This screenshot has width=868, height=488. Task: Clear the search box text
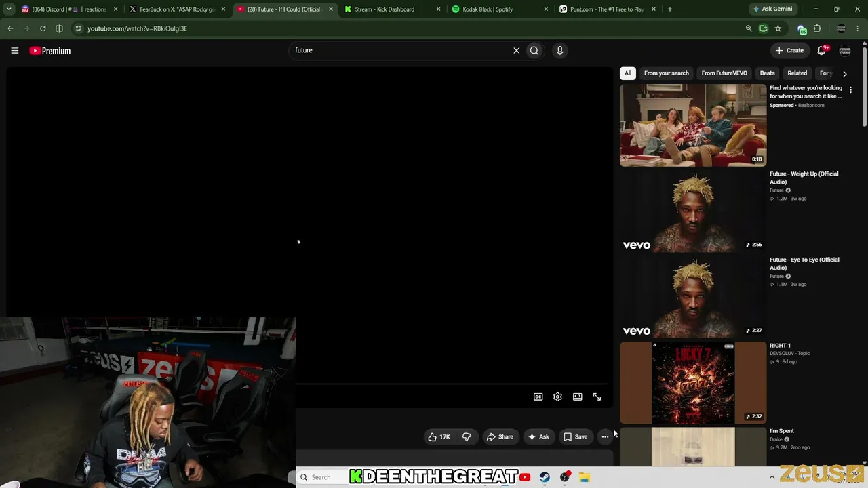coord(516,50)
